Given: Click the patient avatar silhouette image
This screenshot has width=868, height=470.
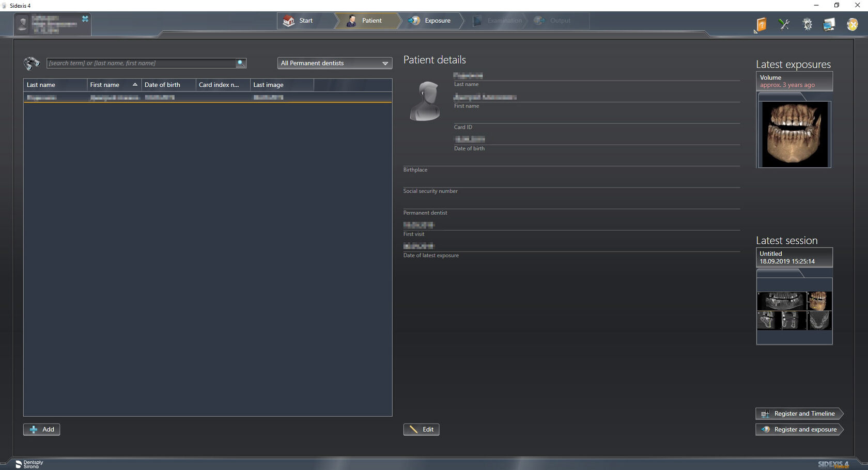Looking at the screenshot, I should pos(425,101).
